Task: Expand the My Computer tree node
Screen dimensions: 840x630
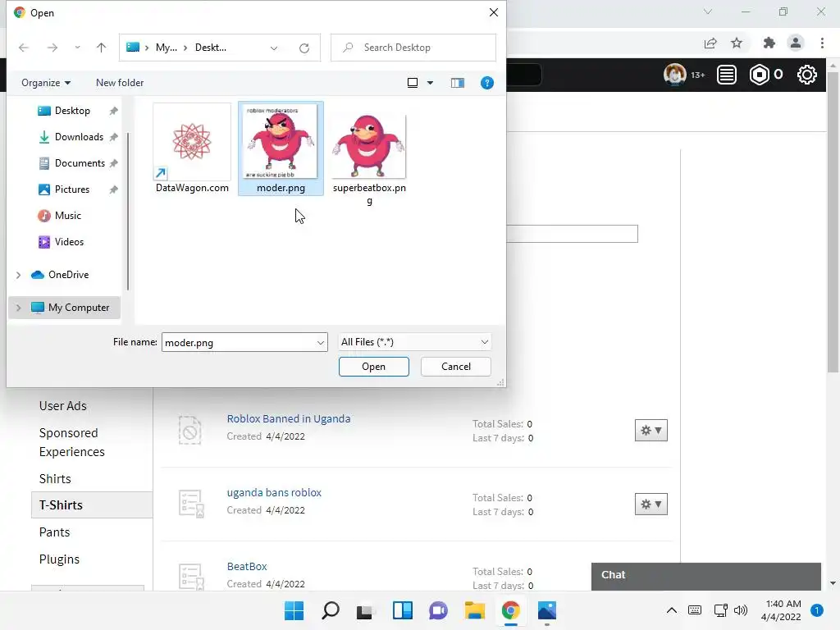Action: 18,308
